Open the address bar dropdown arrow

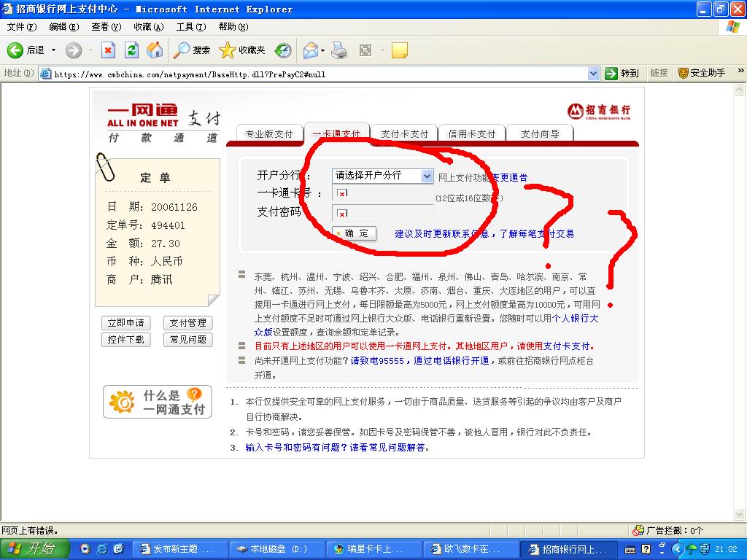pyautogui.click(x=593, y=74)
